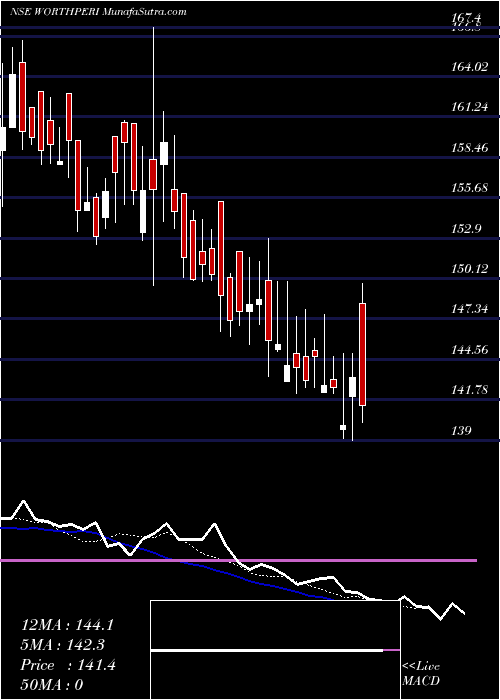The image size is (500, 700).
Task: Click the 150.12 price axis label
Action: [x=470, y=269]
